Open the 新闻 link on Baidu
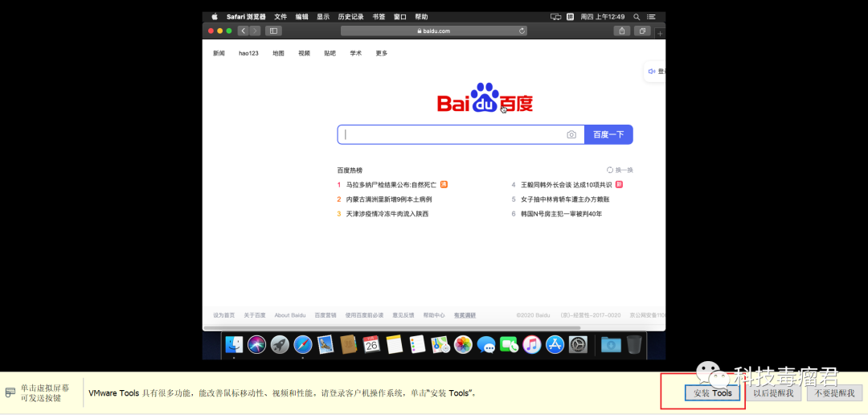The image size is (868, 415). click(219, 53)
